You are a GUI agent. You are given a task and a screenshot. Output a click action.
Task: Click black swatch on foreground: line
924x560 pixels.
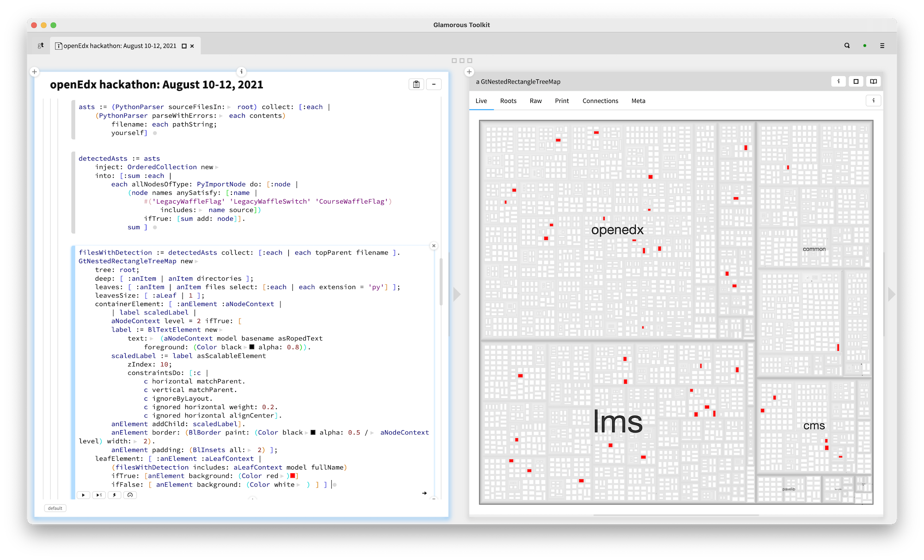(252, 347)
